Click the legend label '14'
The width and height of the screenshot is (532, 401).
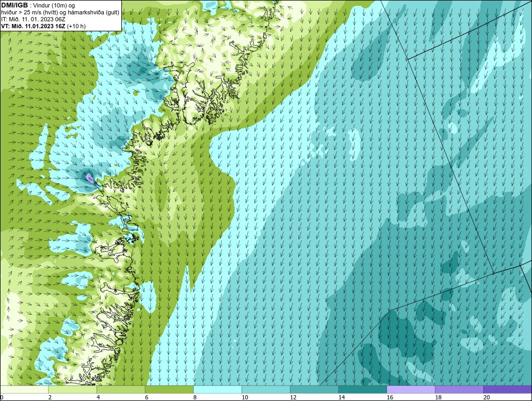[x=342, y=397]
